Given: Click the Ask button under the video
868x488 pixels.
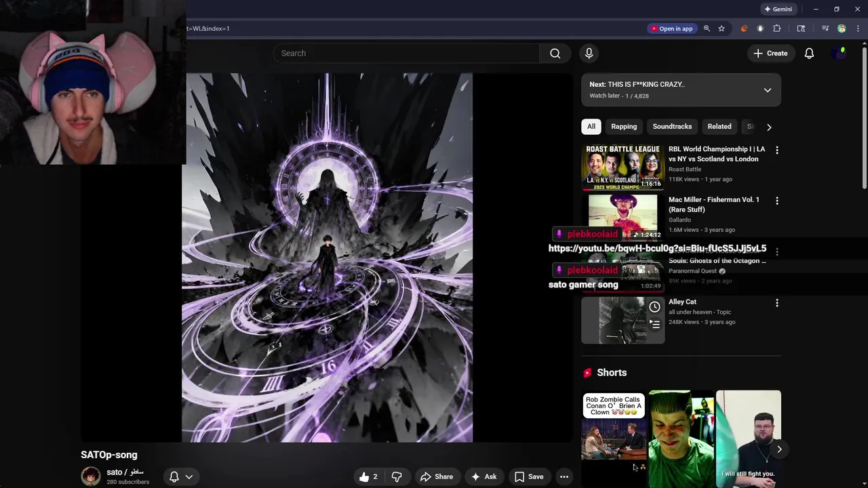Looking at the screenshot, I should click(484, 477).
